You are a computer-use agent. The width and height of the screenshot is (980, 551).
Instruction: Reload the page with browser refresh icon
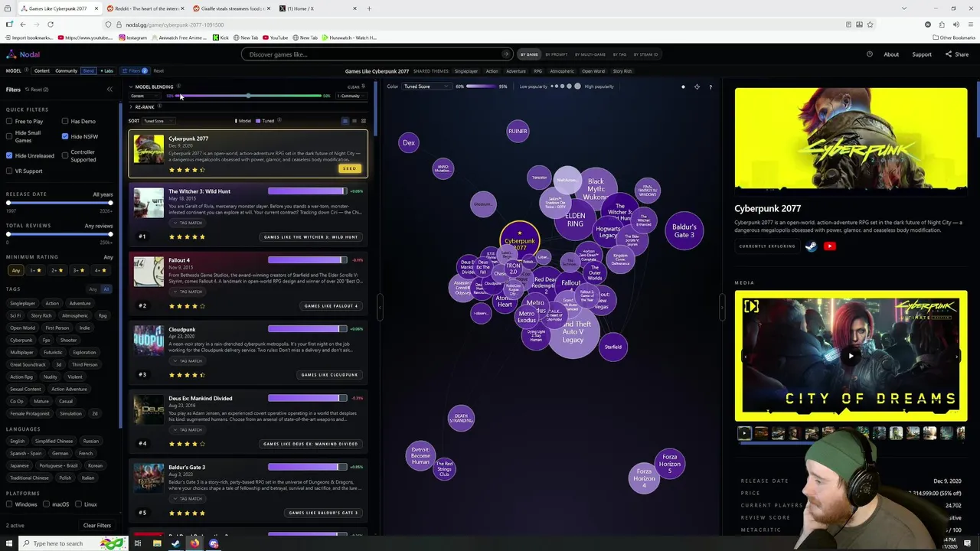click(51, 24)
